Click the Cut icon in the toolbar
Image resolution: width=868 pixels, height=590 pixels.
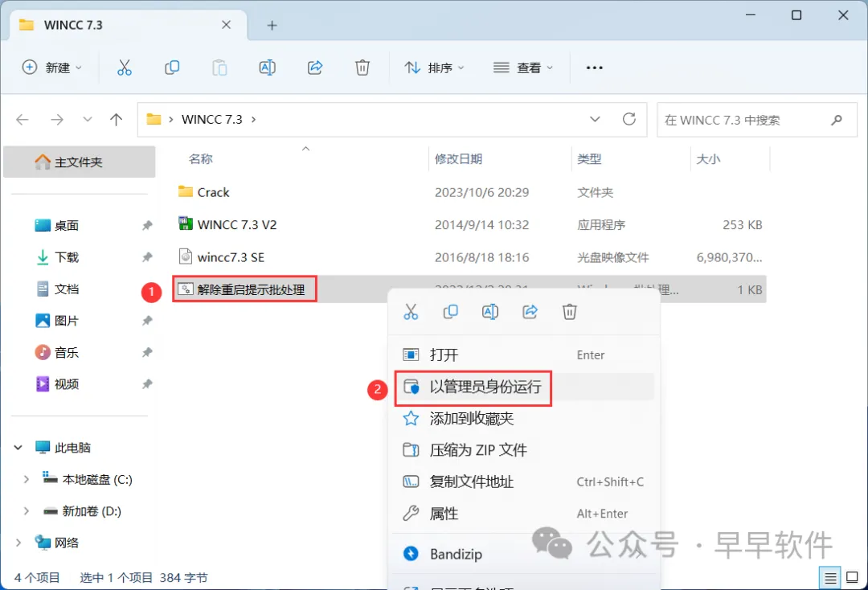pyautogui.click(x=125, y=68)
